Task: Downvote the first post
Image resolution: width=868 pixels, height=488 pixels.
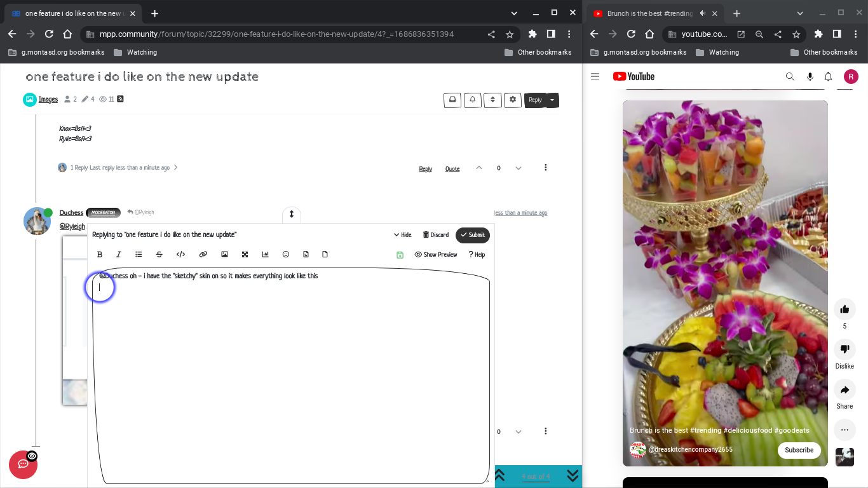Action: coord(519,168)
